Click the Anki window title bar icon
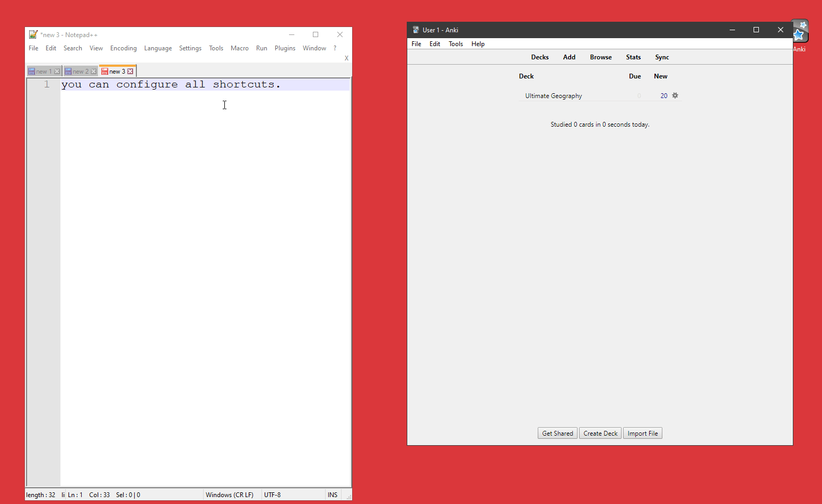Image resolution: width=822 pixels, height=504 pixels. (x=416, y=30)
